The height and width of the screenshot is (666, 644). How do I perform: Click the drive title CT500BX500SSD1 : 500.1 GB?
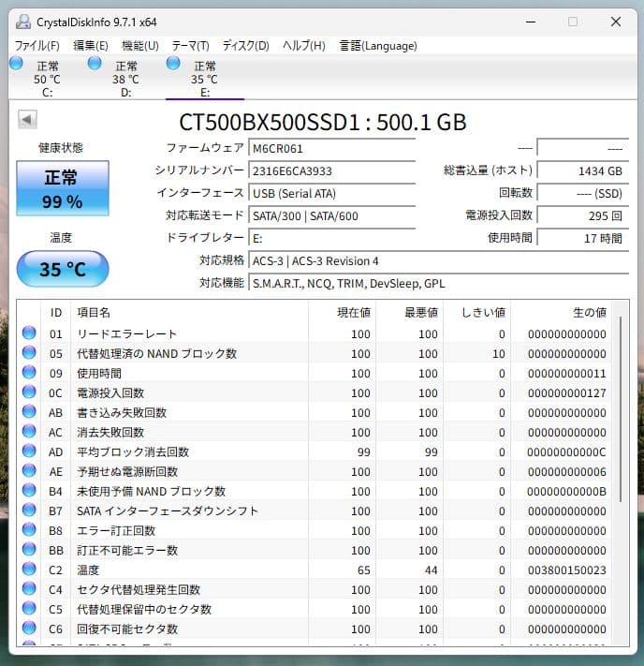(323, 123)
